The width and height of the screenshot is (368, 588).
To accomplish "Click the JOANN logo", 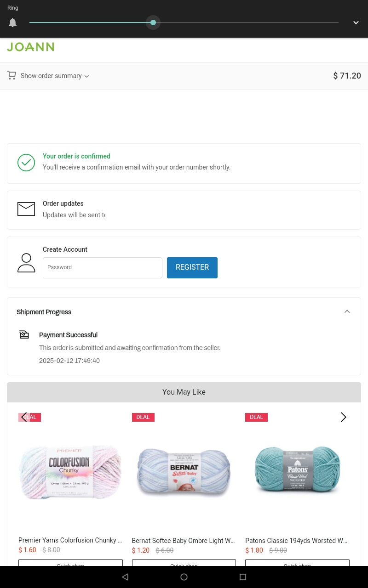I will click(x=30, y=47).
